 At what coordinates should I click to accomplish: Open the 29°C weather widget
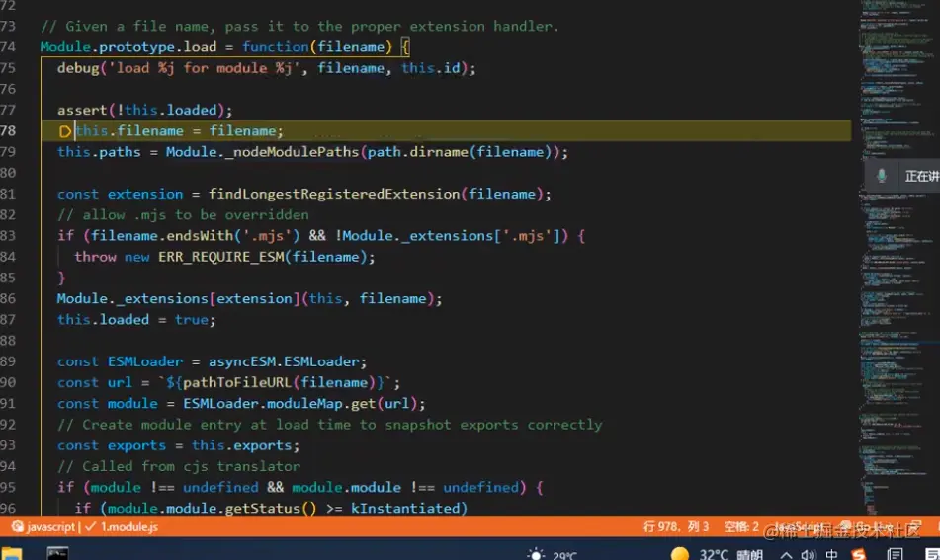(x=552, y=555)
